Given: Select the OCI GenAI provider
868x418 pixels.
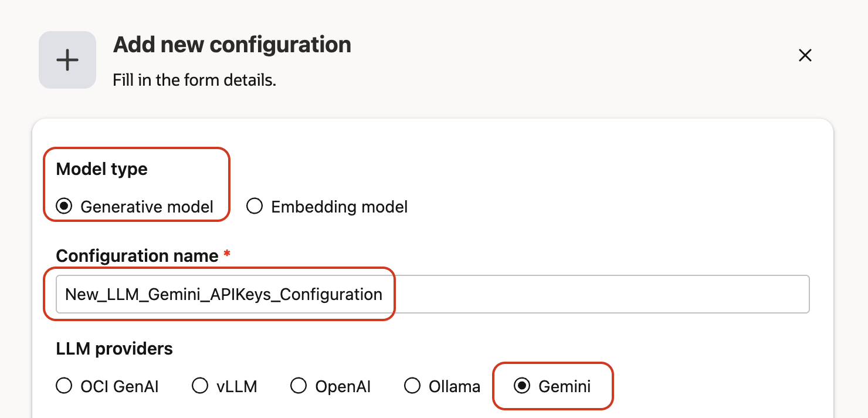Looking at the screenshot, I should (64, 386).
